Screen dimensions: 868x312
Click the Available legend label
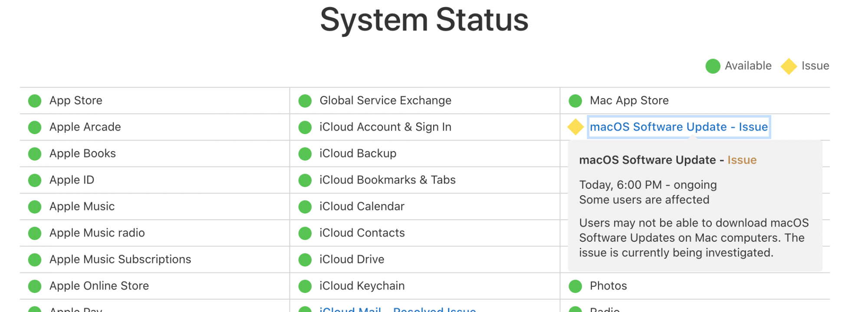coord(748,66)
